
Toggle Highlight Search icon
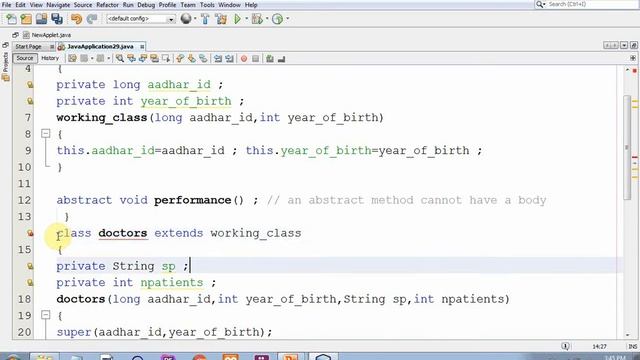click(x=154, y=59)
